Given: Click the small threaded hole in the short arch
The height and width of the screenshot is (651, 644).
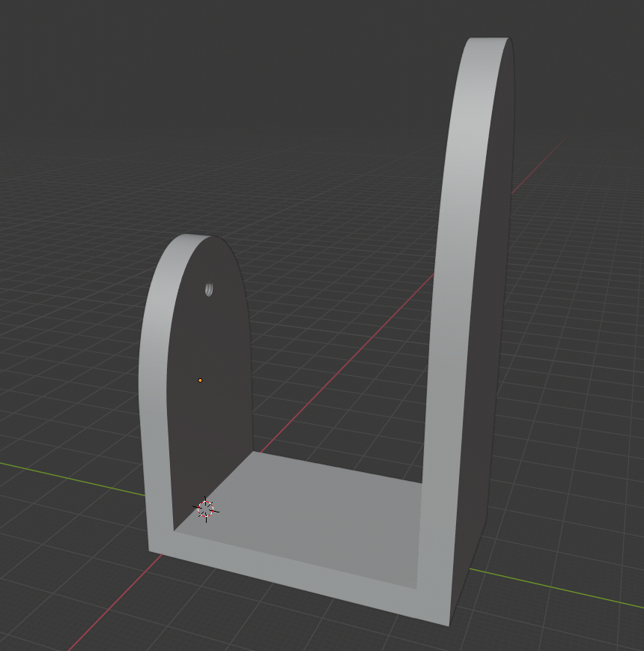Looking at the screenshot, I should [x=209, y=289].
